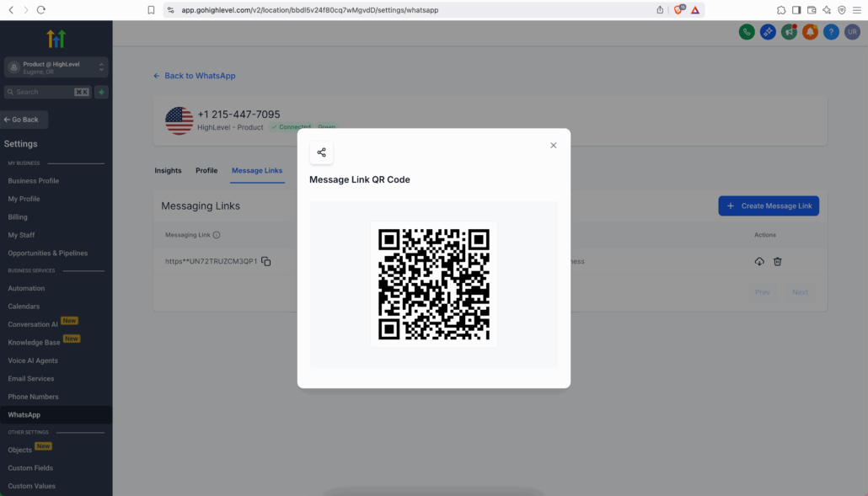Click the share icon in the address bar
868x496 pixels.
(660, 10)
